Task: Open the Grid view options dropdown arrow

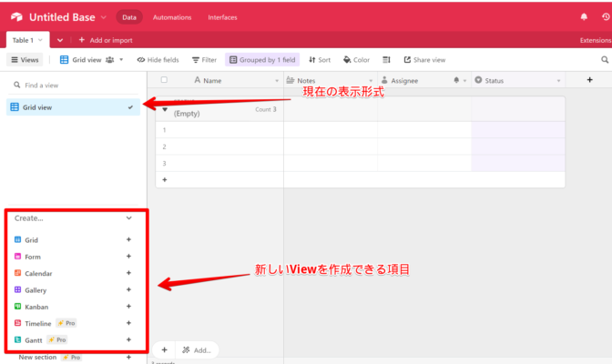Action: [x=121, y=60]
